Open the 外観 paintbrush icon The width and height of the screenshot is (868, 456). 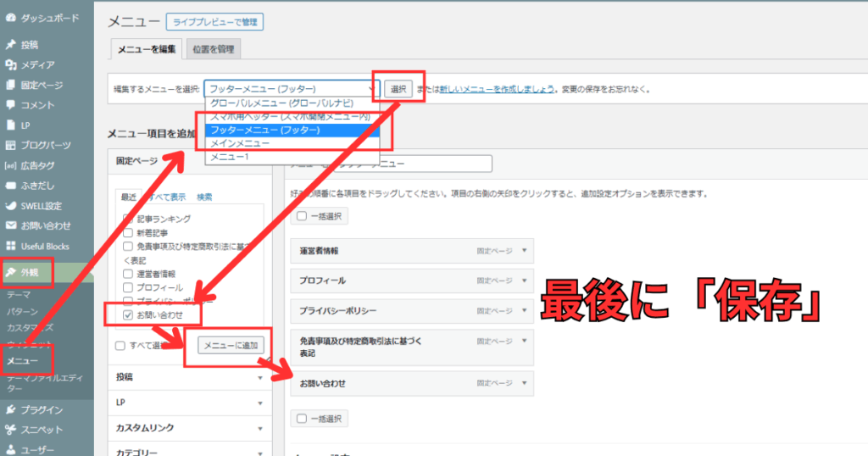point(10,272)
